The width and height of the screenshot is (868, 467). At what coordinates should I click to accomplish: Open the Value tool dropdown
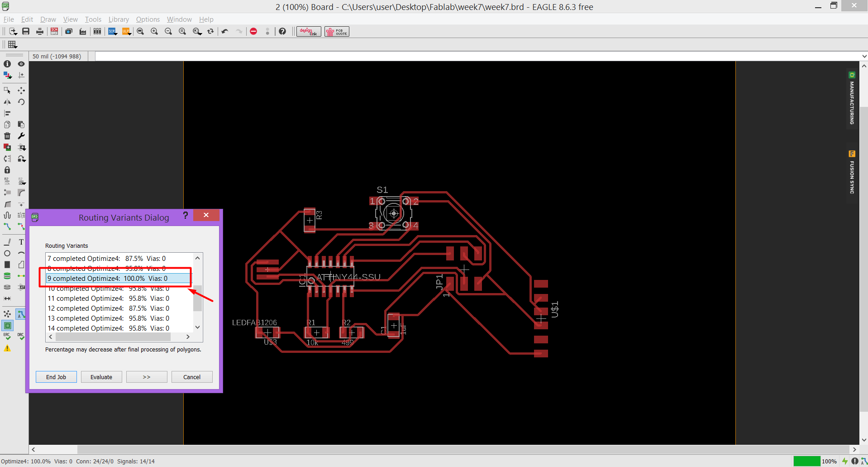[21, 181]
